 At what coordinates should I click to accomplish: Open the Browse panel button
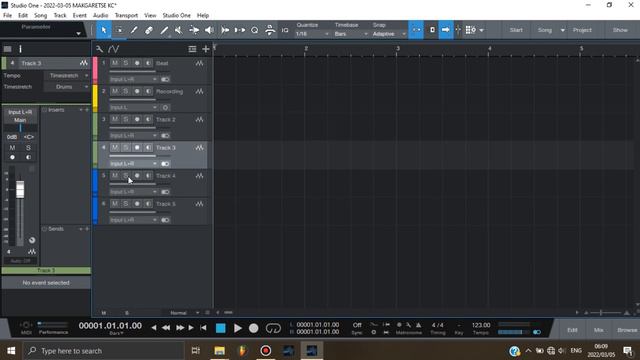pyautogui.click(x=627, y=330)
